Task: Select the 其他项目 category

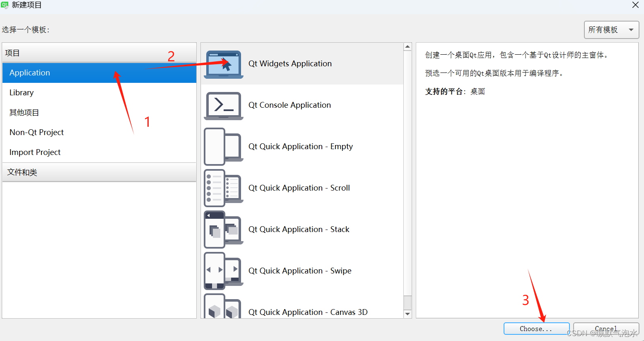Action: click(x=99, y=112)
